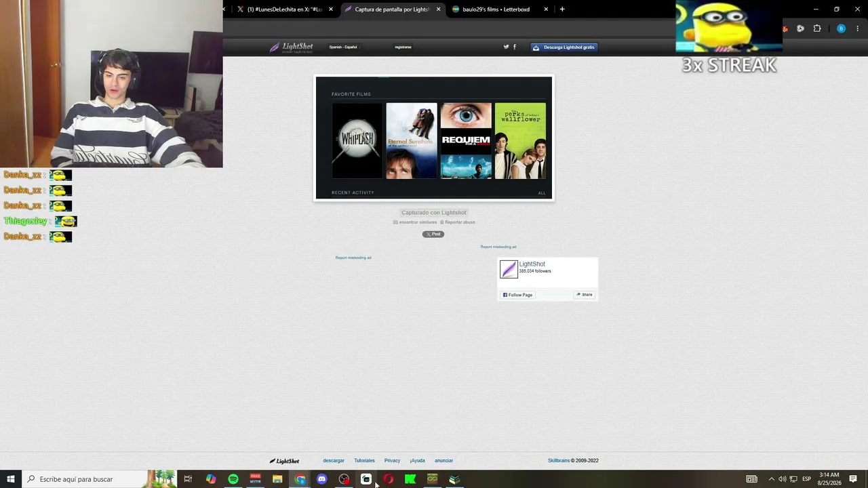868x488 pixels.
Task: Open the red Opera icon on taskbar
Action: pos(388,479)
